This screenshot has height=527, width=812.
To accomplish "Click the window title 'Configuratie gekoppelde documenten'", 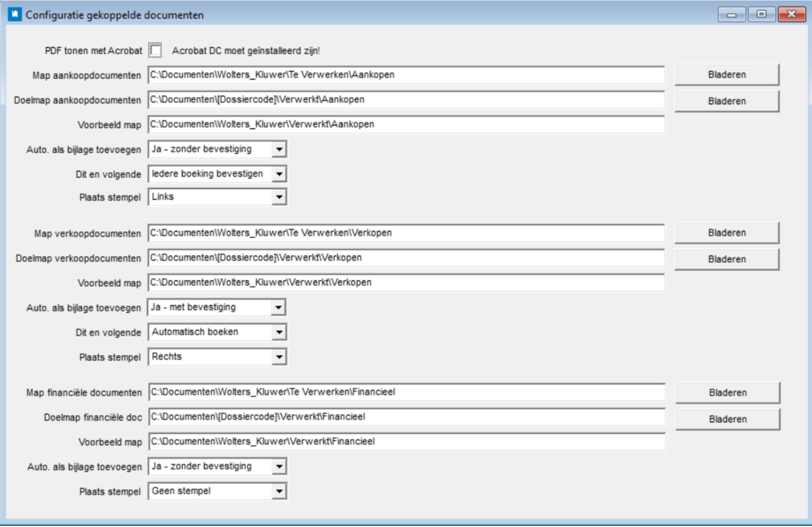I will point(115,15).
